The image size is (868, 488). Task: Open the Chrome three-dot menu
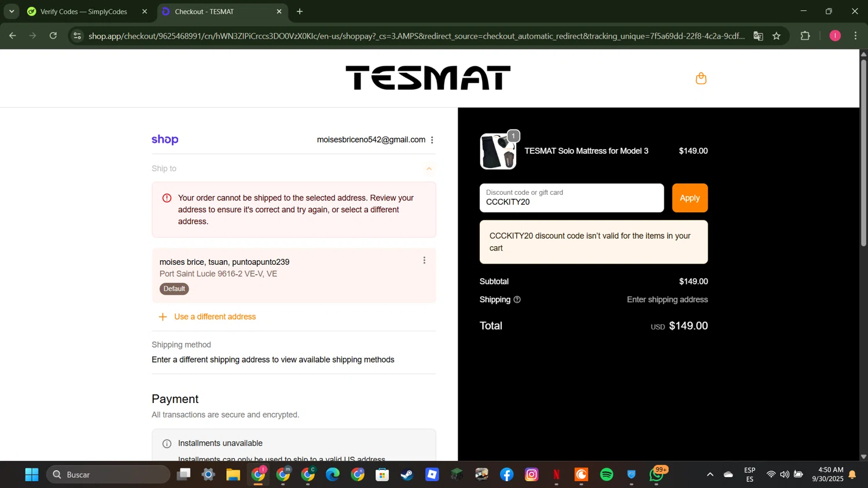pos(855,36)
